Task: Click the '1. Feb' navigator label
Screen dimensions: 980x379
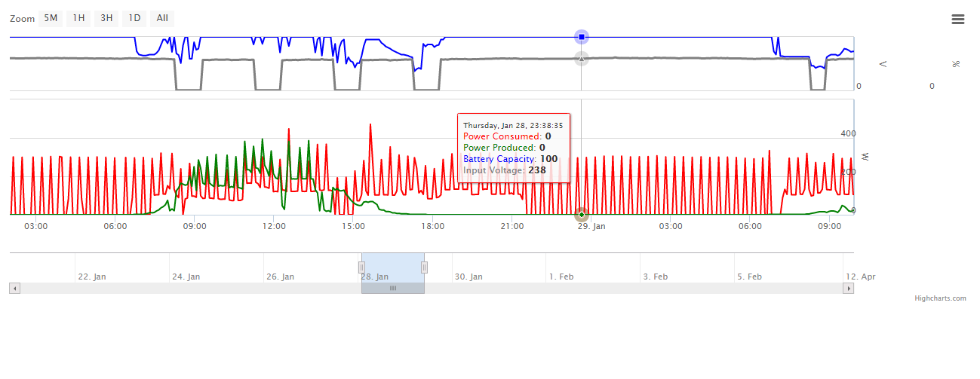Action: [x=562, y=277]
